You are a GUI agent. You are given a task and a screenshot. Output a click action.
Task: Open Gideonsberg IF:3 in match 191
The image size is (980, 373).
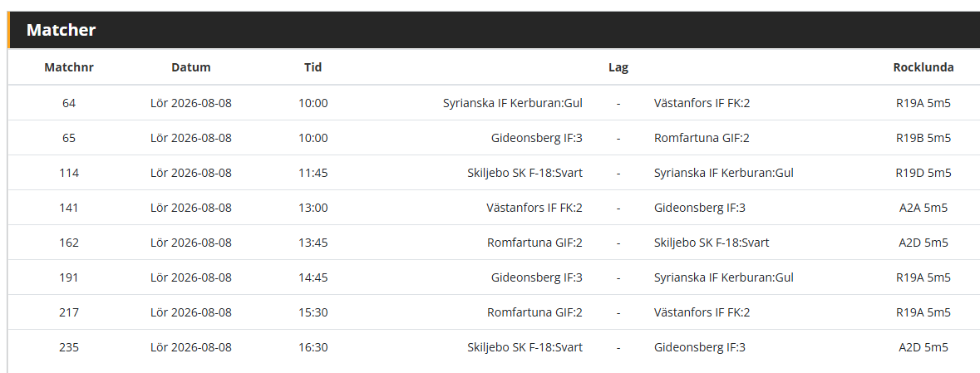click(x=537, y=278)
